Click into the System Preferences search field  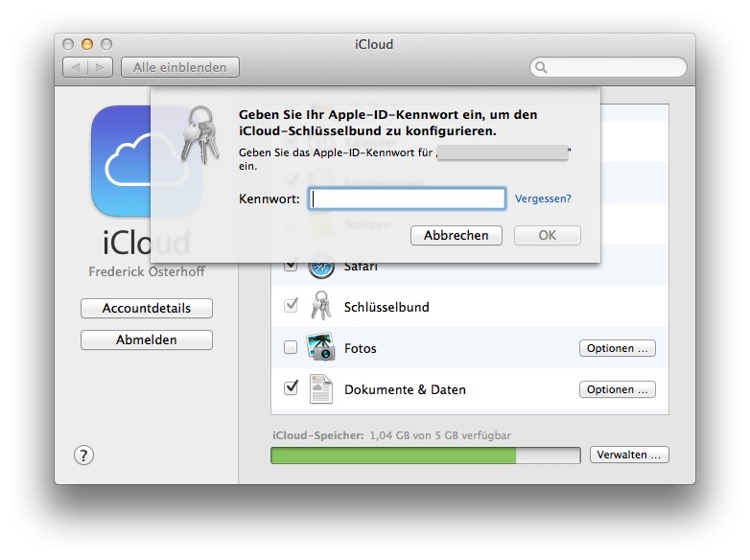point(608,67)
